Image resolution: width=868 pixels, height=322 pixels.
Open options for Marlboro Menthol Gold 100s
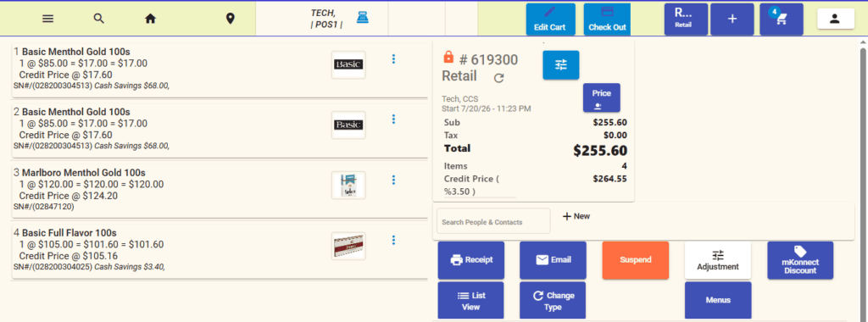click(x=393, y=180)
